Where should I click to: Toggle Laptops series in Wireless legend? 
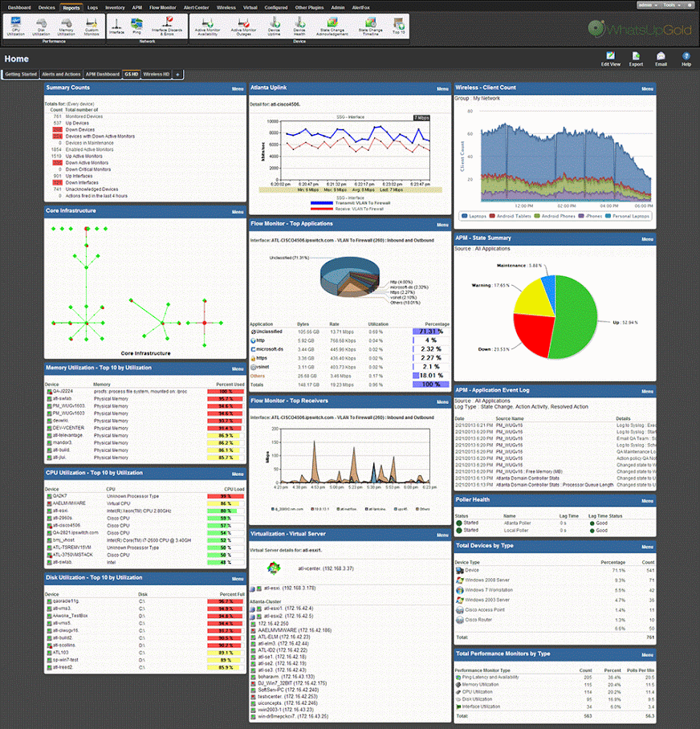click(474, 216)
